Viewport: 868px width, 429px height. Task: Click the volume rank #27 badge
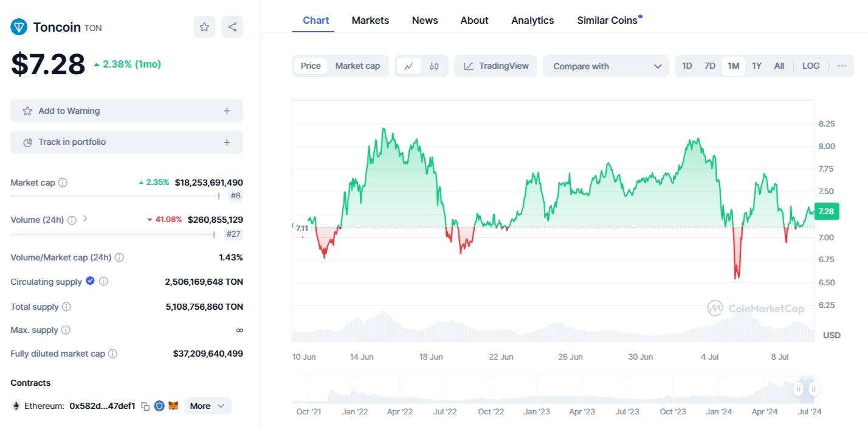pos(233,234)
